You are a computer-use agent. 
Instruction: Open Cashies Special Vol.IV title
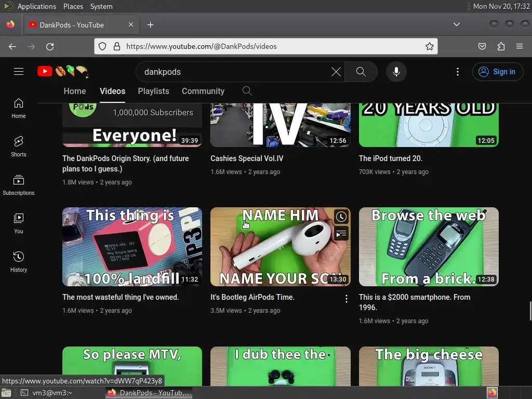(x=247, y=158)
